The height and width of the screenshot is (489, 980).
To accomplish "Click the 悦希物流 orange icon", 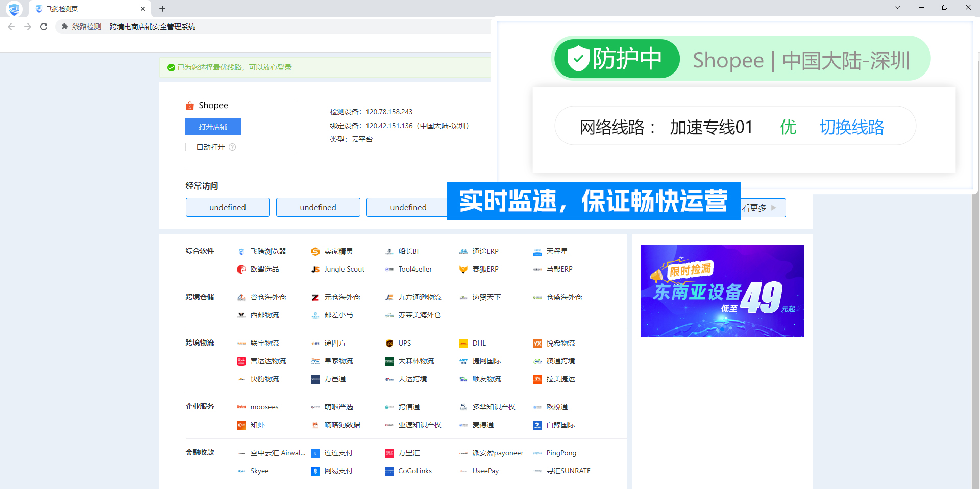I will coord(537,344).
